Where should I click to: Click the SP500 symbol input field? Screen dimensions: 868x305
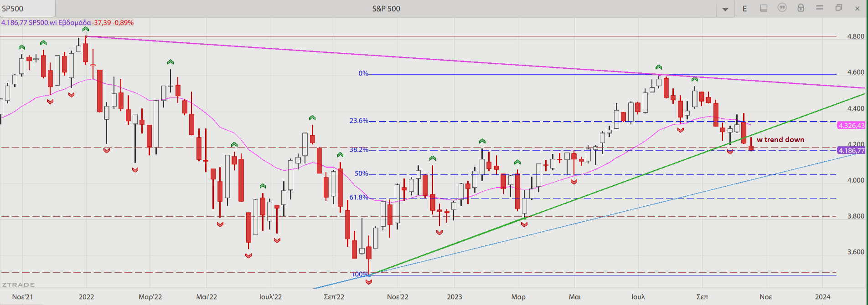[x=27, y=9]
